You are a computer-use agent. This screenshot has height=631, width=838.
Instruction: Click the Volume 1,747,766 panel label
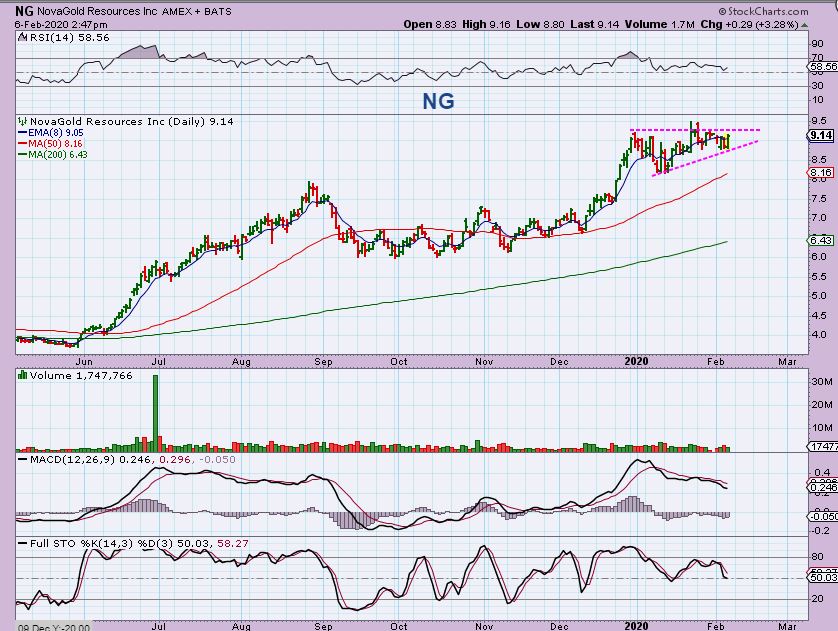[x=81, y=376]
